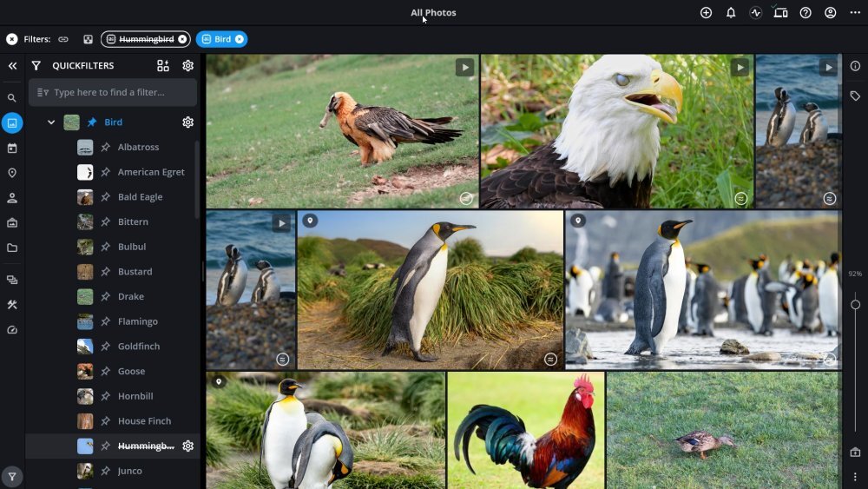Open the people view in left sidebar
This screenshot has width=868, height=489.
coord(12,198)
